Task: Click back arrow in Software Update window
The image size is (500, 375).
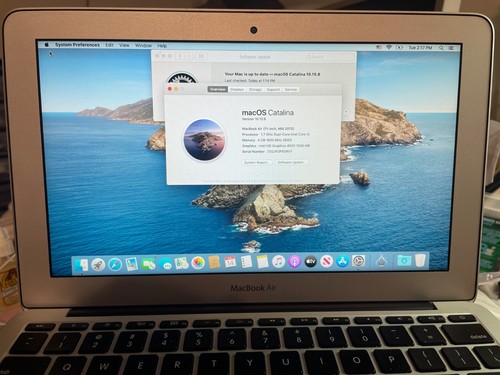Action: pos(180,56)
